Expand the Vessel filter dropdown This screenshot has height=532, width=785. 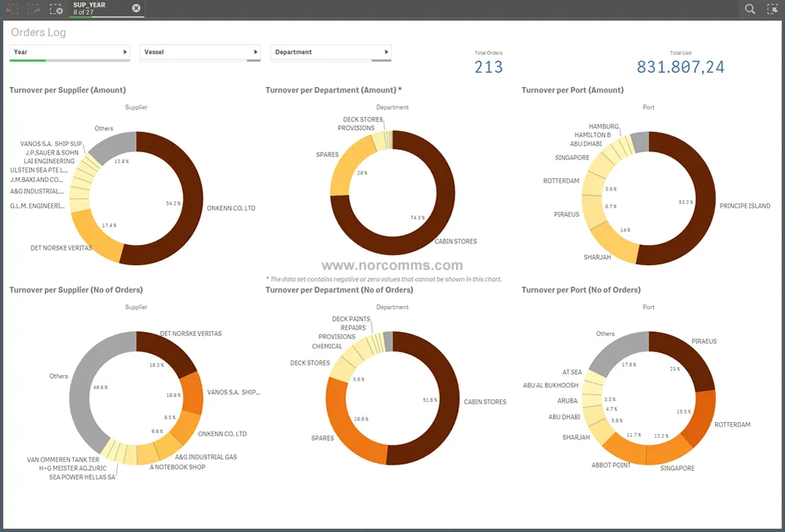click(x=255, y=53)
